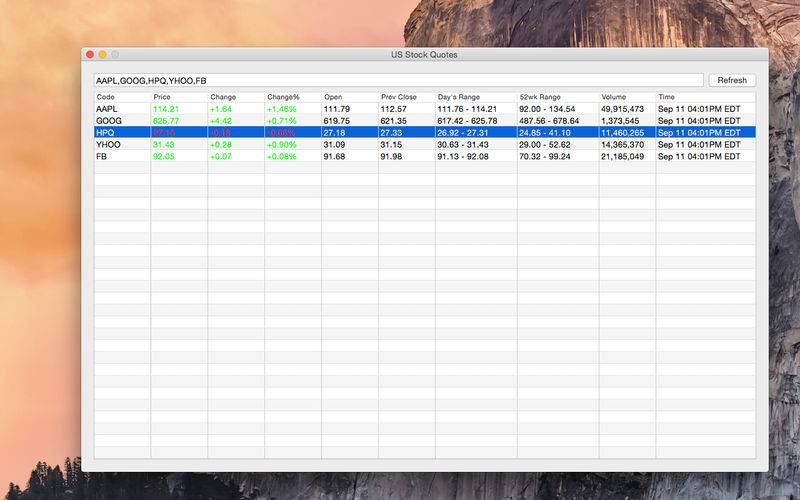The width and height of the screenshot is (800, 500).
Task: Click GOOG price 625.77
Action: point(166,121)
